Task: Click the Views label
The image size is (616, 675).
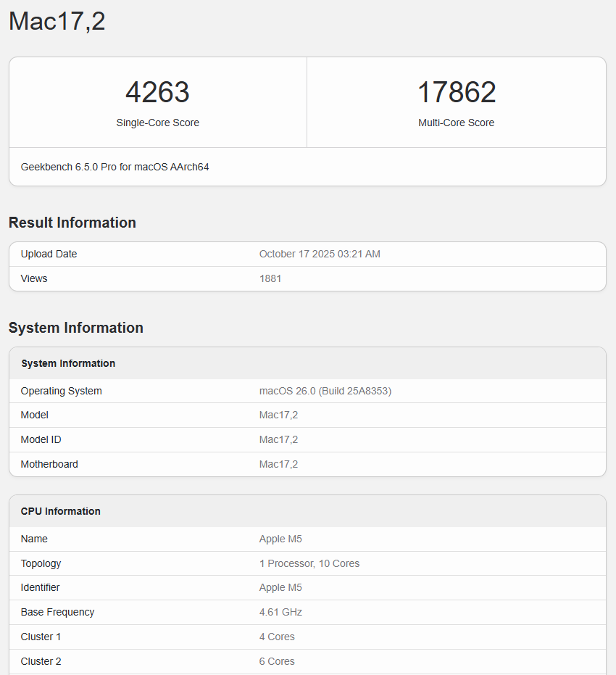Action: 34,278
